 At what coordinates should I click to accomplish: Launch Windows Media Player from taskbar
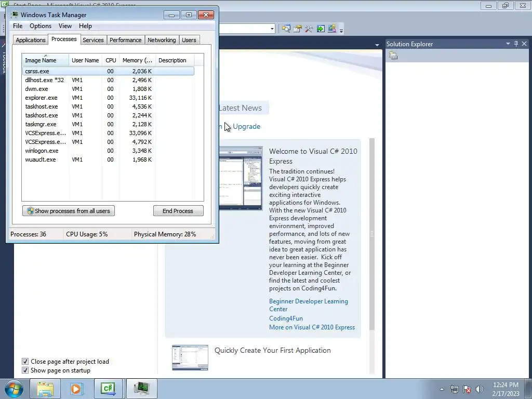point(76,389)
